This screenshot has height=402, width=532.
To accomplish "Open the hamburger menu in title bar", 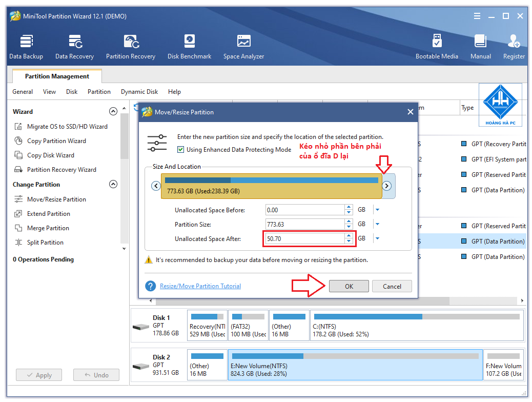I will click(x=477, y=16).
